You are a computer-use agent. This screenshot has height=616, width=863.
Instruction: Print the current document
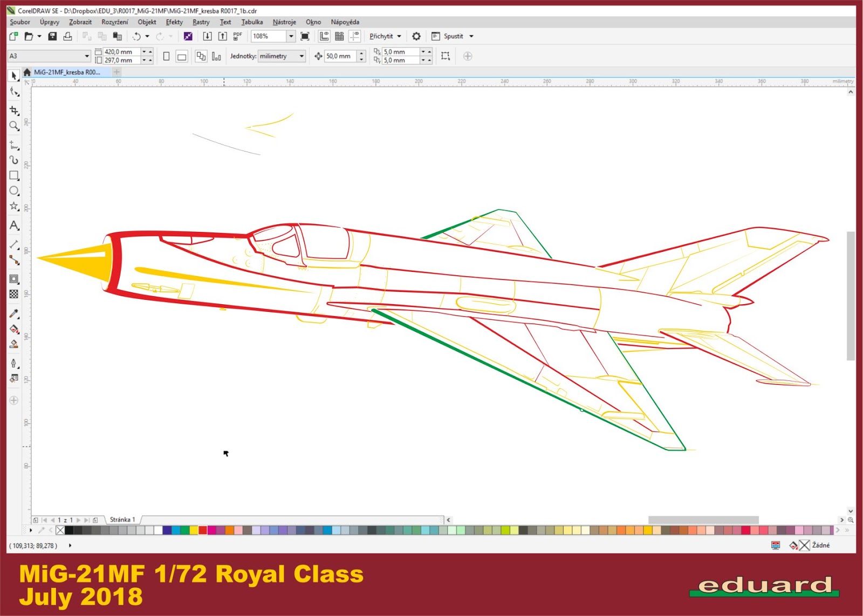click(67, 36)
